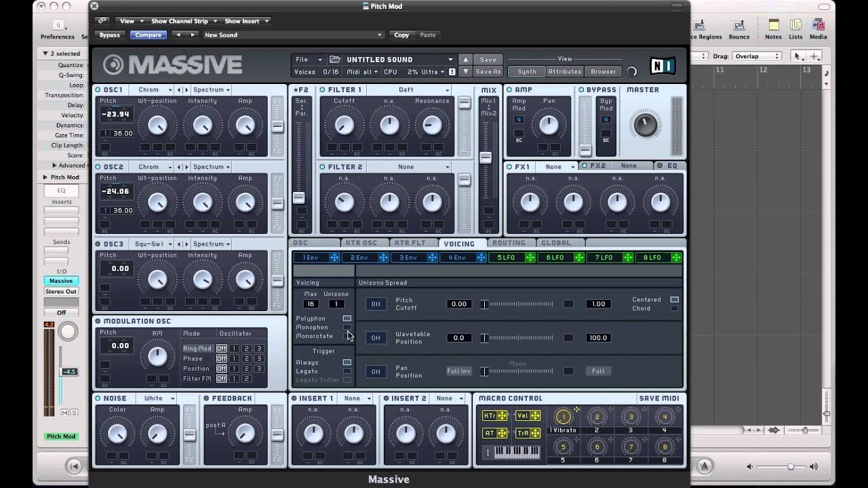The height and width of the screenshot is (488, 868).
Task: Select previous sound with the up arrow
Action: point(465,60)
